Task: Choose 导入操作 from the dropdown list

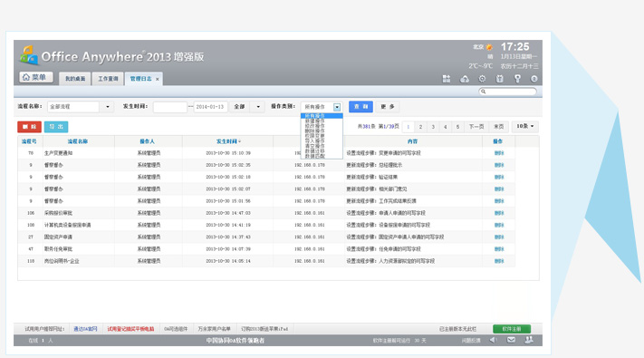Action: pyautogui.click(x=322, y=141)
